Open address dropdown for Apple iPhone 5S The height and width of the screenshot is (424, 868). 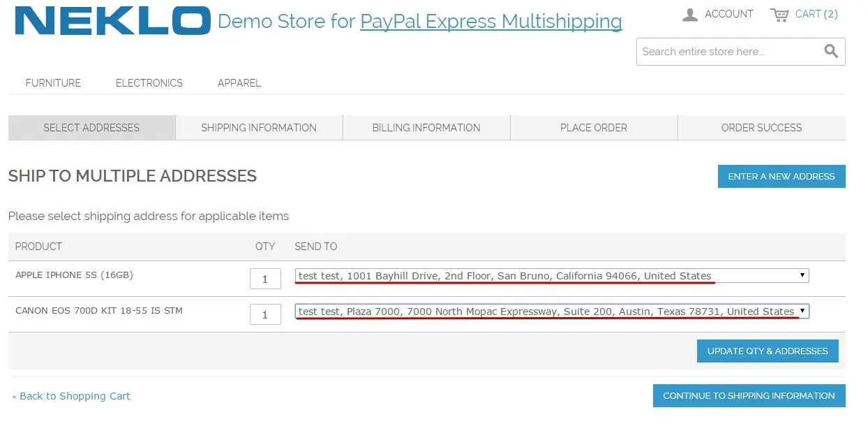[x=552, y=276]
